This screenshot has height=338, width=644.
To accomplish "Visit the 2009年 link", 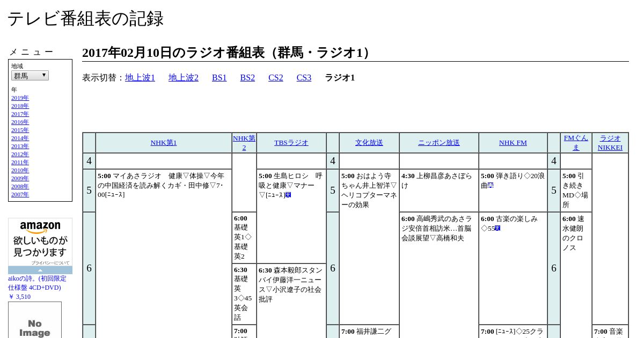I will (x=20, y=179).
